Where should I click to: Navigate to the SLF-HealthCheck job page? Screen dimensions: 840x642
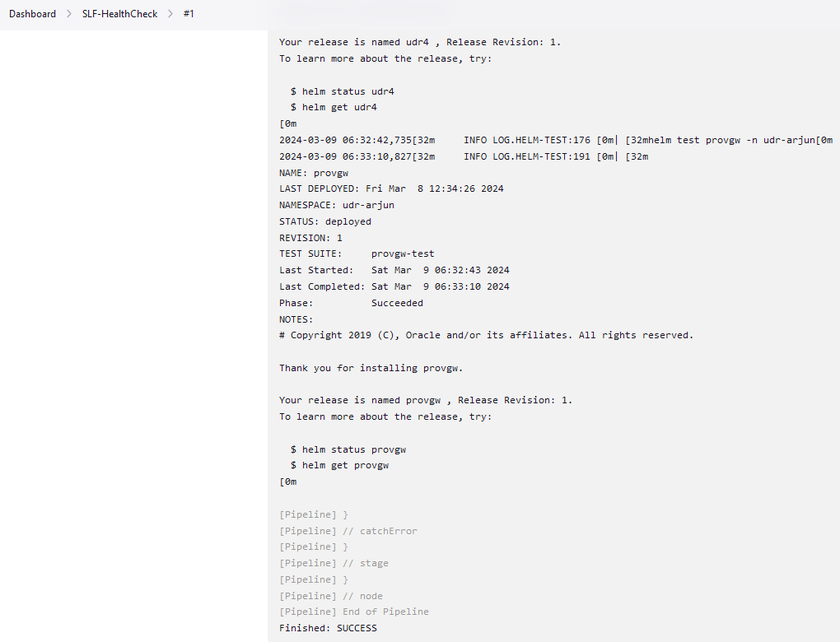[119, 13]
